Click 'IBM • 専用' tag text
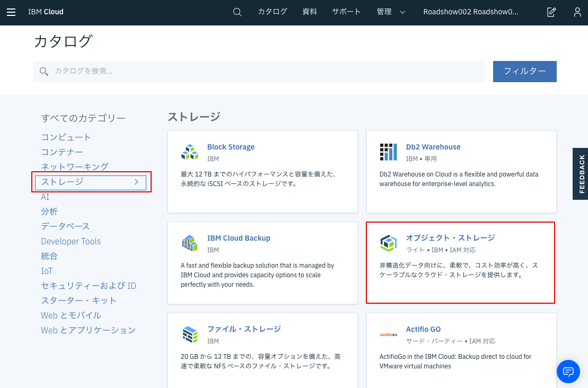This screenshot has width=588, height=388. [x=421, y=159]
